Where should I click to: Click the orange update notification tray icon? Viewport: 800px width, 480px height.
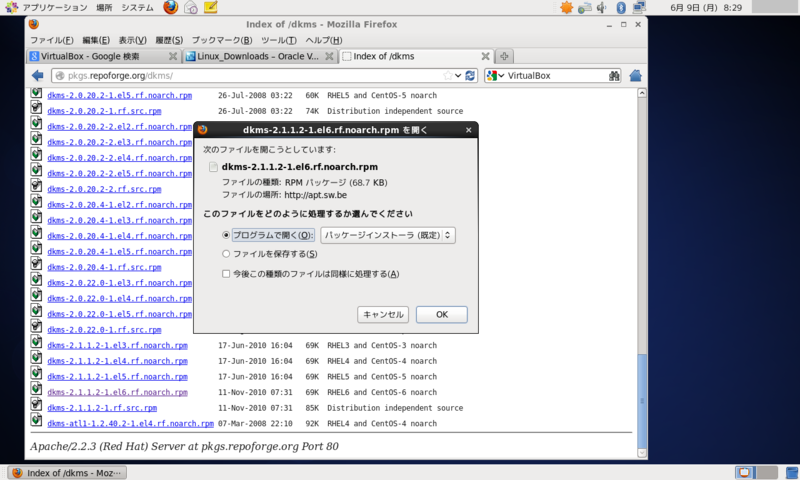[566, 7]
